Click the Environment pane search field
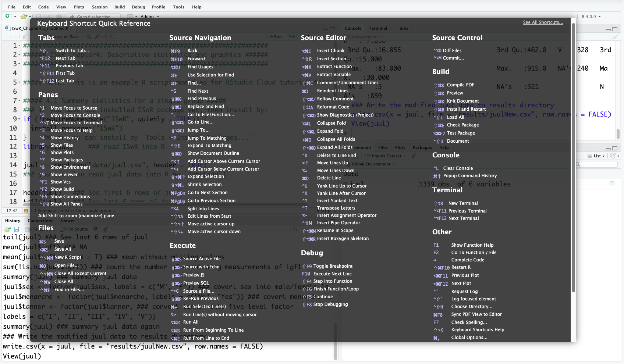 (595, 164)
